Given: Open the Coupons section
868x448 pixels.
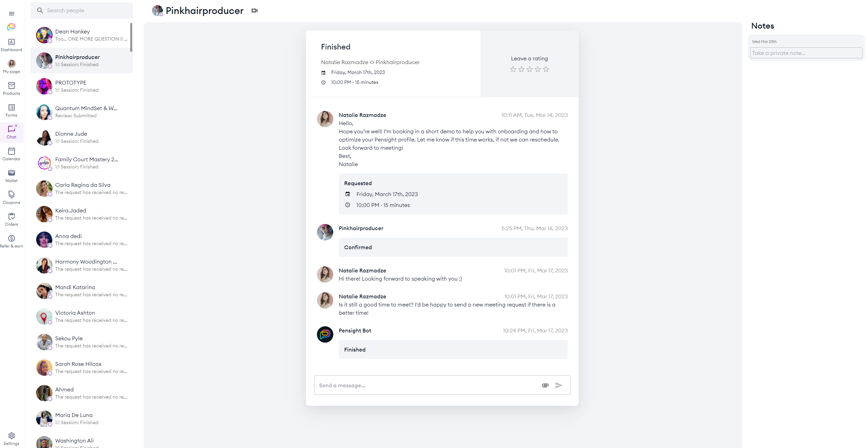Looking at the screenshot, I should (x=12, y=198).
